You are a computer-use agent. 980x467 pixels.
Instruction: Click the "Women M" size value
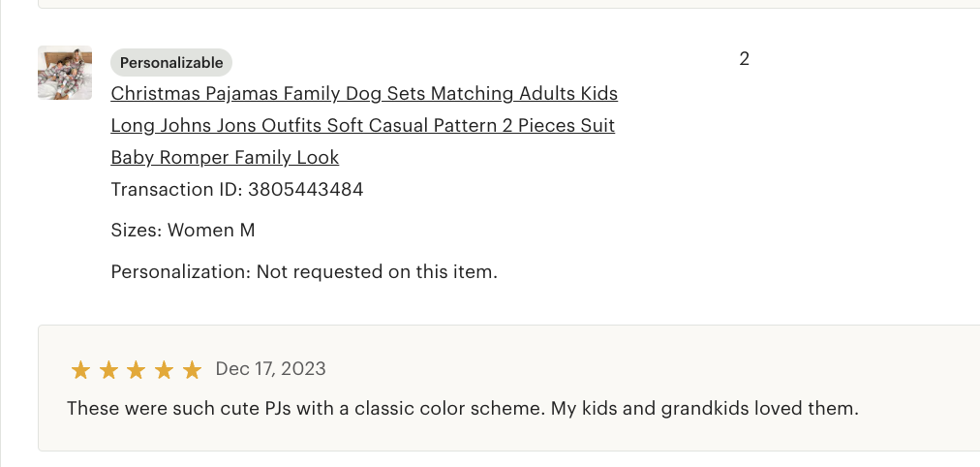pyautogui.click(x=211, y=231)
